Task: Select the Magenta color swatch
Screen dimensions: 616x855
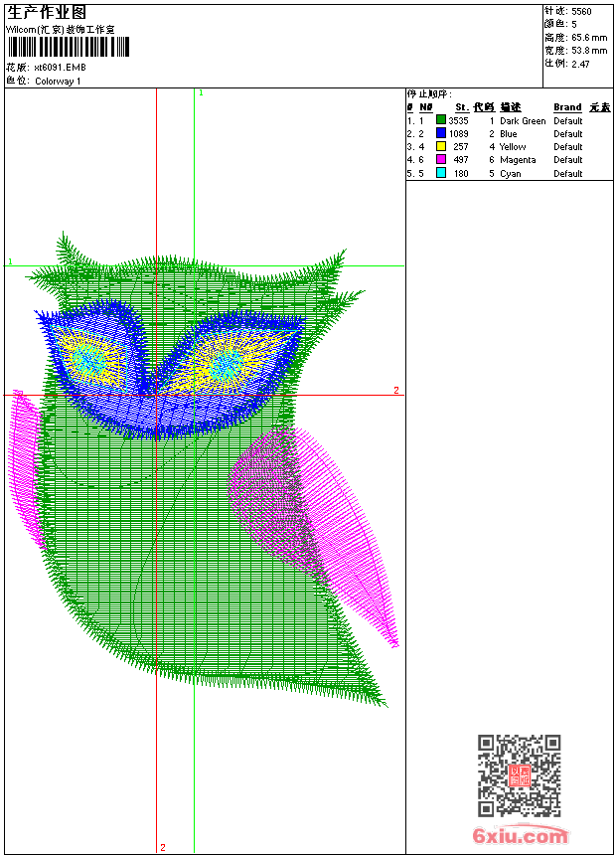Action: click(x=441, y=159)
